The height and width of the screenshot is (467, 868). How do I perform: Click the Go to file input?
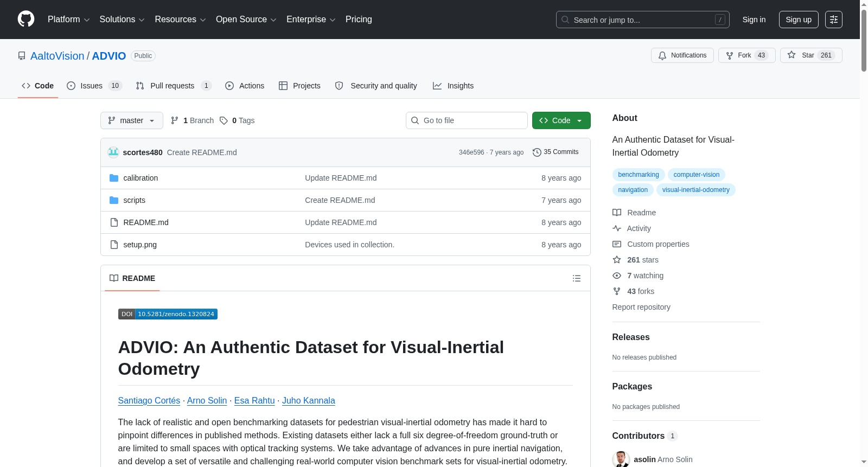(467, 120)
